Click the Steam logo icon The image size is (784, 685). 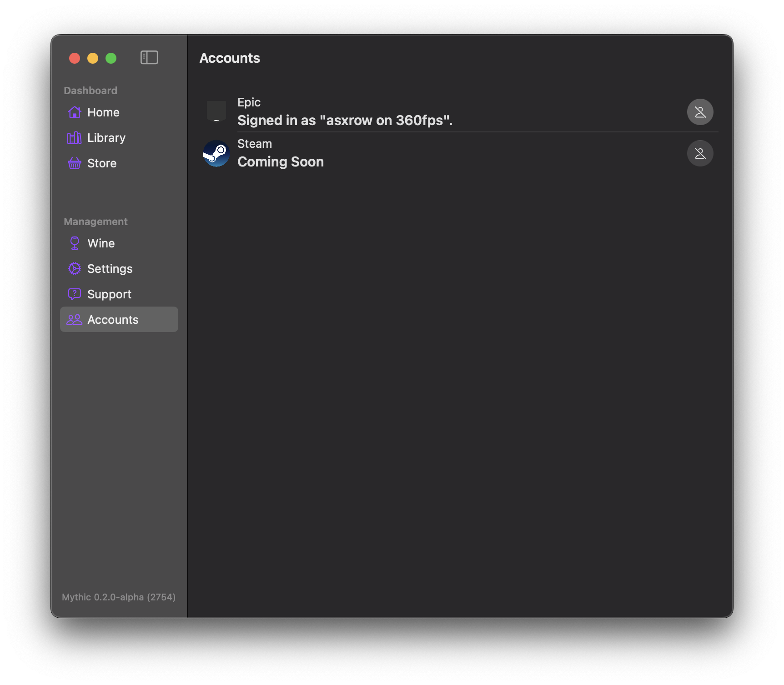coord(216,153)
